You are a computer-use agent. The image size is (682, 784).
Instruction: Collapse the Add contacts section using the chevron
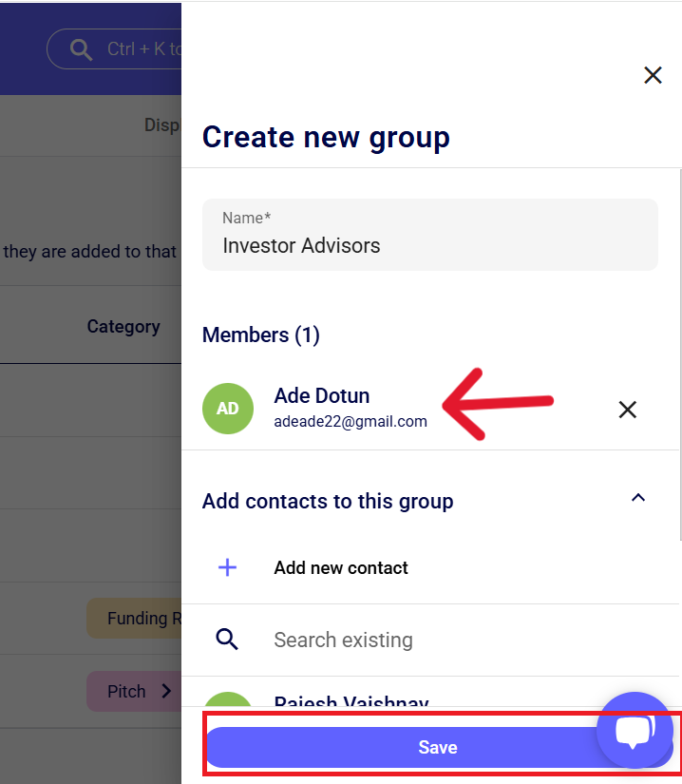[x=638, y=498]
